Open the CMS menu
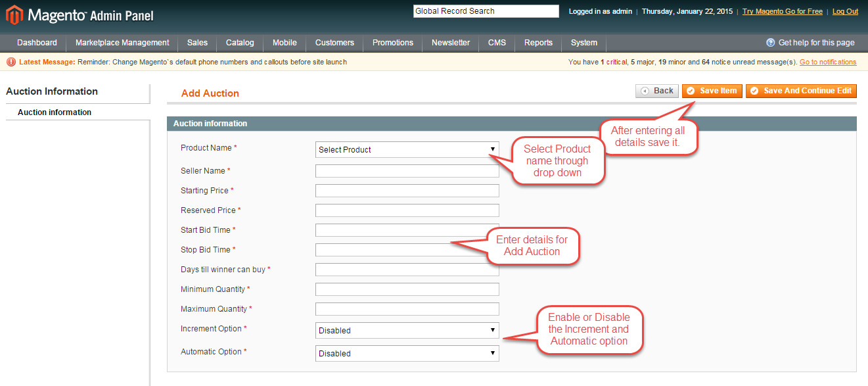The width and height of the screenshot is (868, 386). point(497,43)
